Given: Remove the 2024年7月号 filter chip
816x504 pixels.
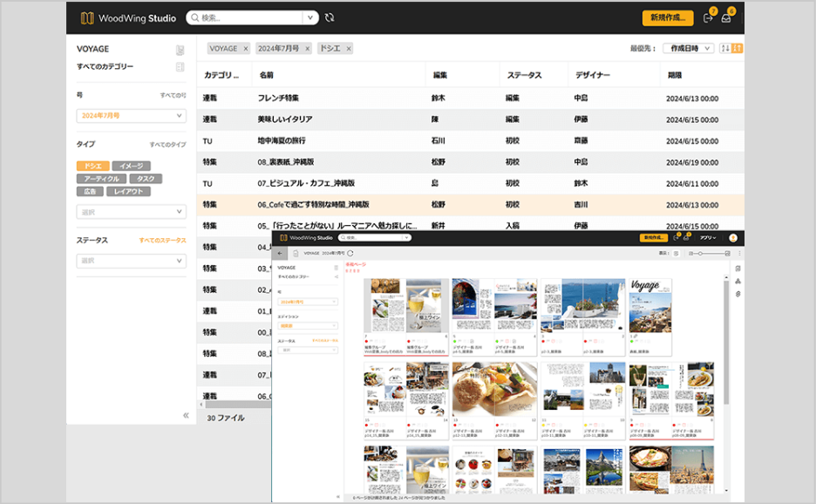Looking at the screenshot, I should point(307,49).
